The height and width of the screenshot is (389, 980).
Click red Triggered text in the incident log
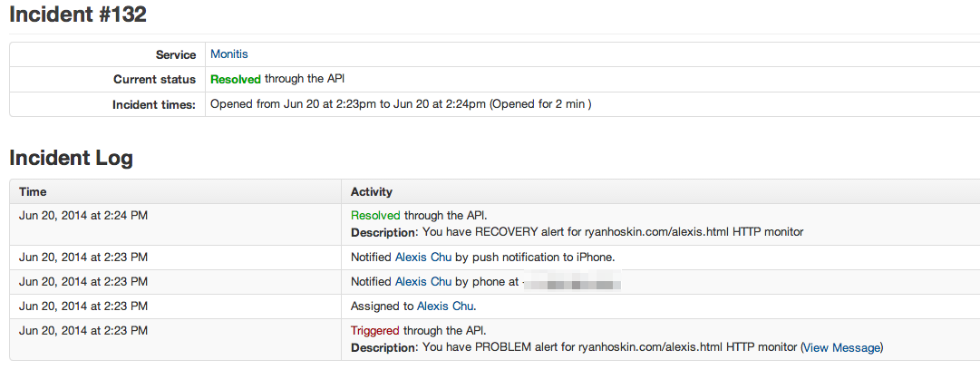pos(375,331)
